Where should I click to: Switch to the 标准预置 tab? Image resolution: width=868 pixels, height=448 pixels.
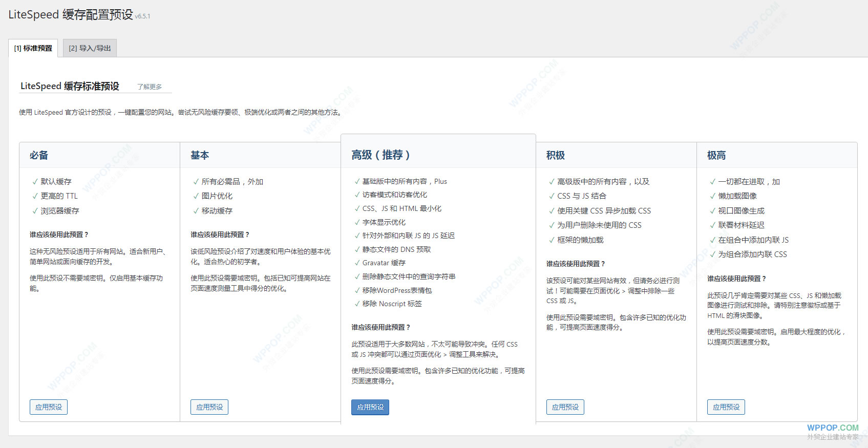[33, 48]
